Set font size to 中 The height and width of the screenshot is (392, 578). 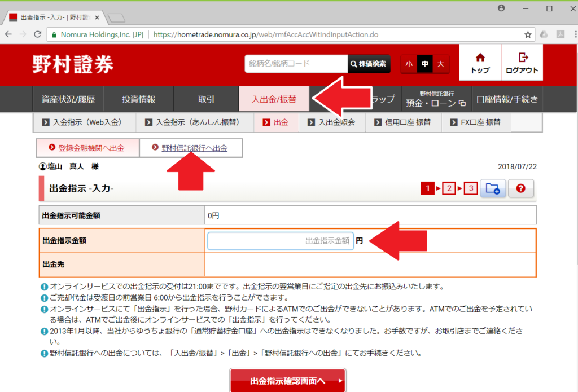coord(424,64)
